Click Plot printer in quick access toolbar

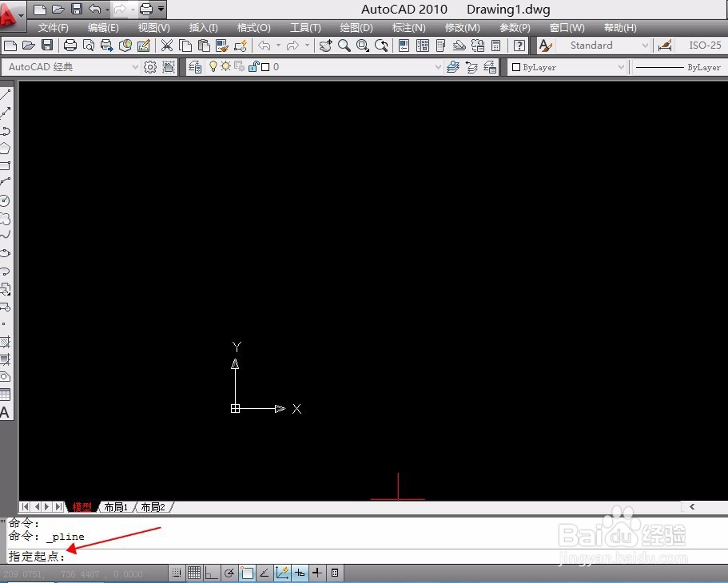pos(145,9)
